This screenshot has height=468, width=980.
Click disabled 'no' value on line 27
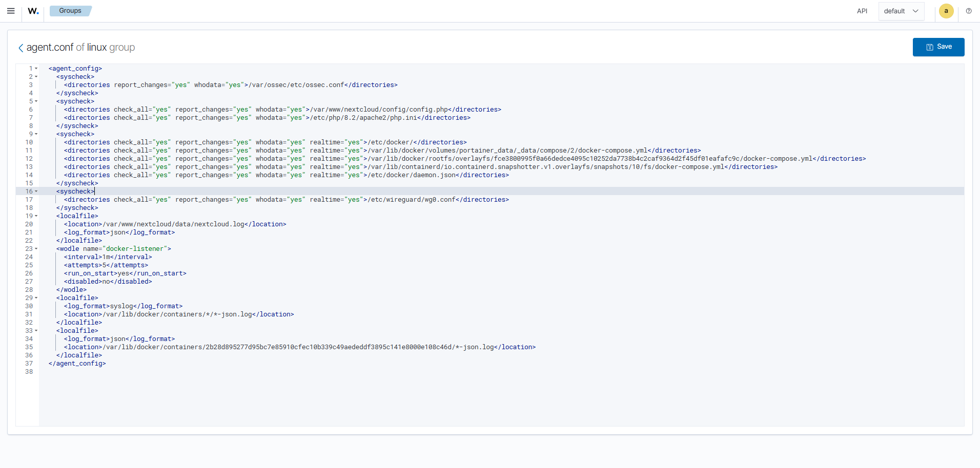point(106,282)
